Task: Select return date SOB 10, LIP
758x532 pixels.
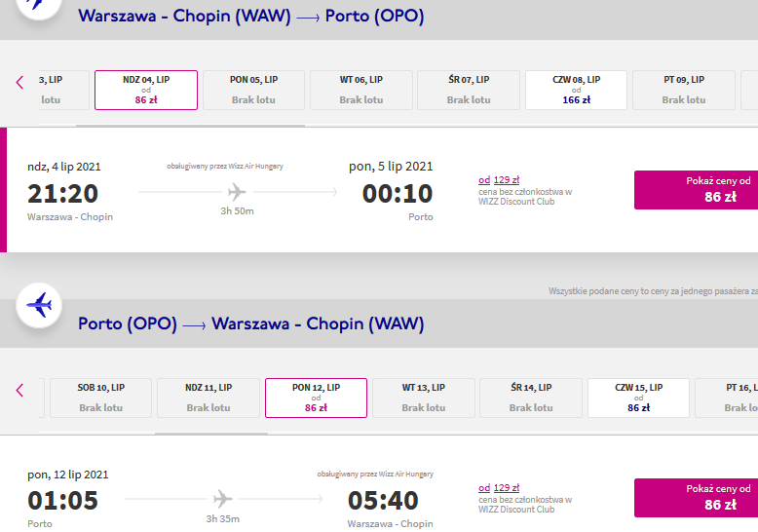Action: click(101, 399)
